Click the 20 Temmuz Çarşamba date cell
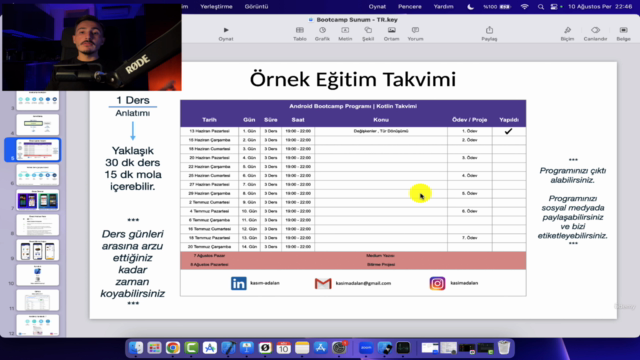 (x=209, y=247)
